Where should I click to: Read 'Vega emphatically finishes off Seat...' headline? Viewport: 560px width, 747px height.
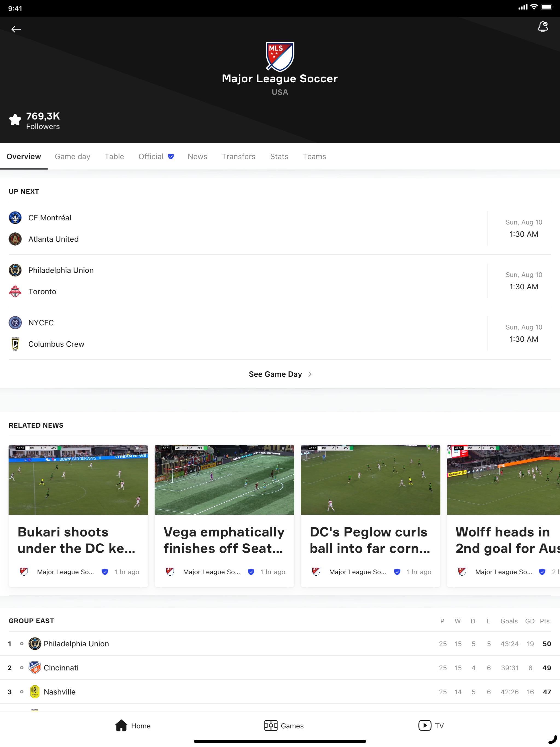click(x=224, y=540)
